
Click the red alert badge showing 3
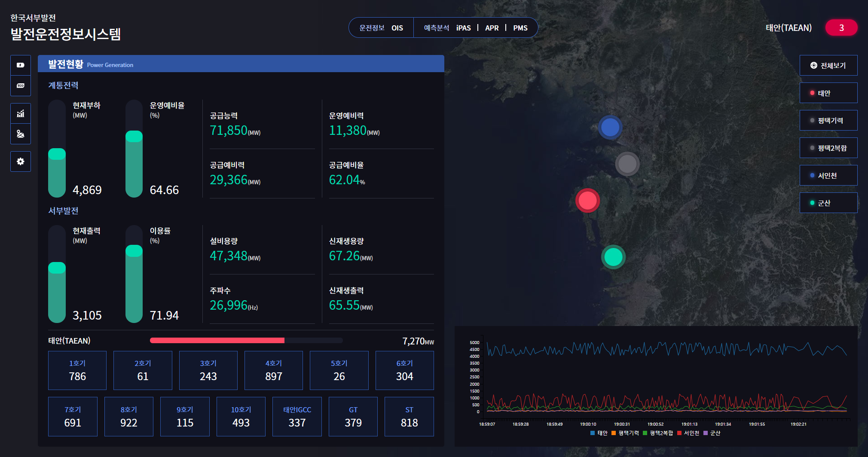click(x=841, y=27)
